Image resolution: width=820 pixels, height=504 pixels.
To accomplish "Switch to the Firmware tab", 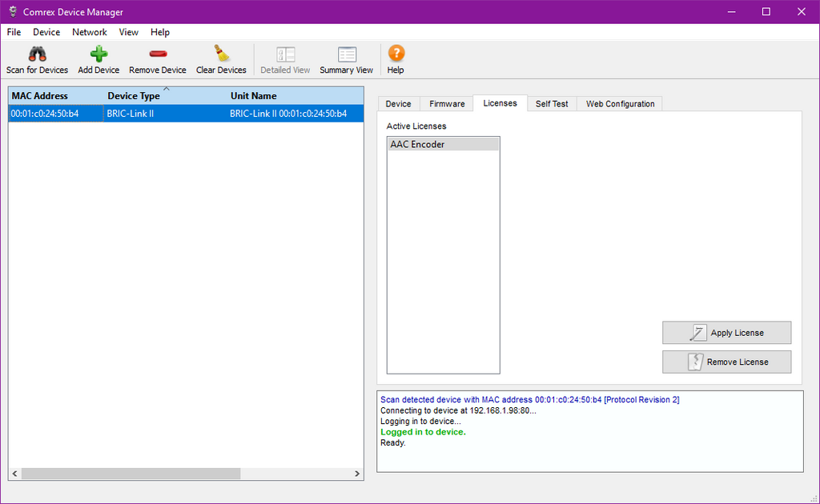I will pos(447,104).
